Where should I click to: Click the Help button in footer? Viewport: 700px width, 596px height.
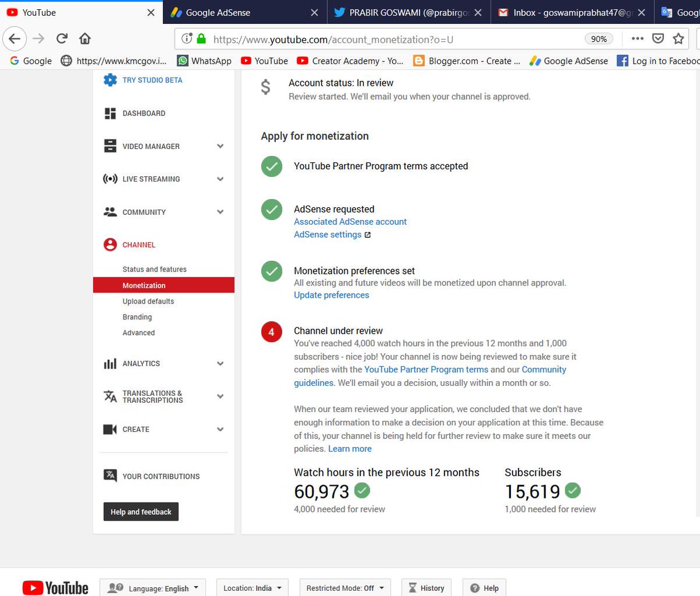coord(485,588)
